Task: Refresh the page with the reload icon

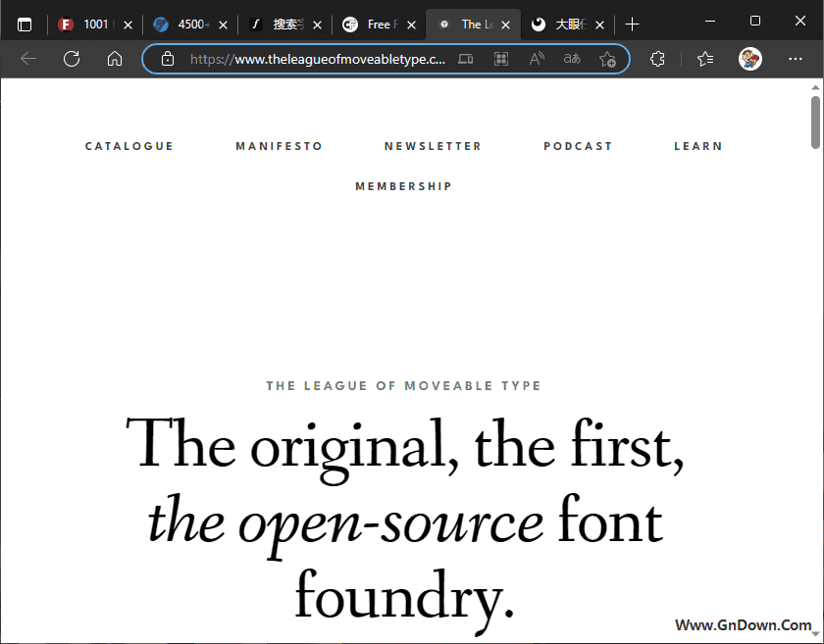Action: (72, 59)
